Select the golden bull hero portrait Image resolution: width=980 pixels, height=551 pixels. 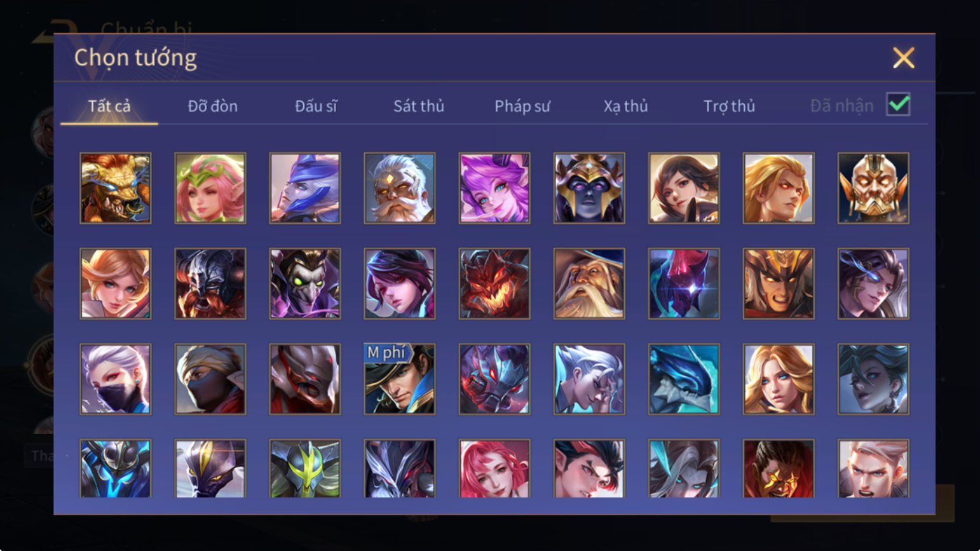pyautogui.click(x=116, y=188)
